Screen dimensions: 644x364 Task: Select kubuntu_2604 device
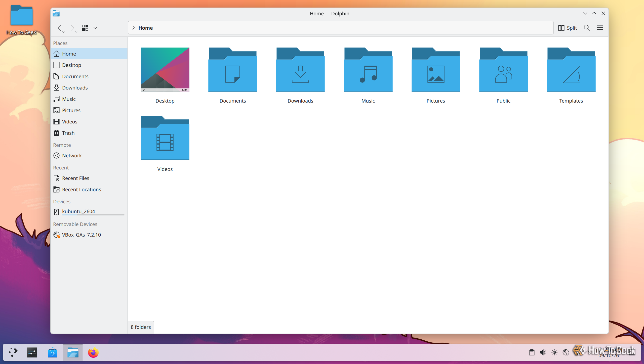[89, 212]
